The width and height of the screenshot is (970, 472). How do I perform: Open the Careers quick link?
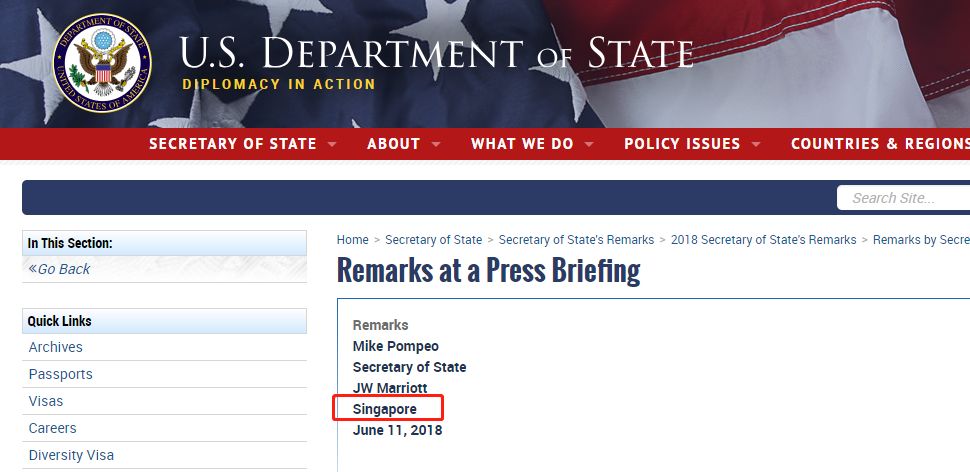point(53,428)
